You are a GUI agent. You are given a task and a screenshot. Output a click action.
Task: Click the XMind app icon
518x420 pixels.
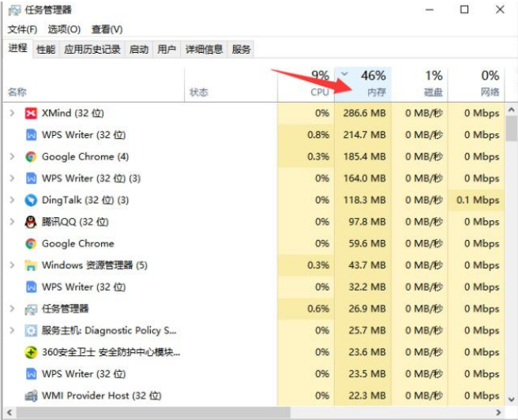click(x=31, y=114)
